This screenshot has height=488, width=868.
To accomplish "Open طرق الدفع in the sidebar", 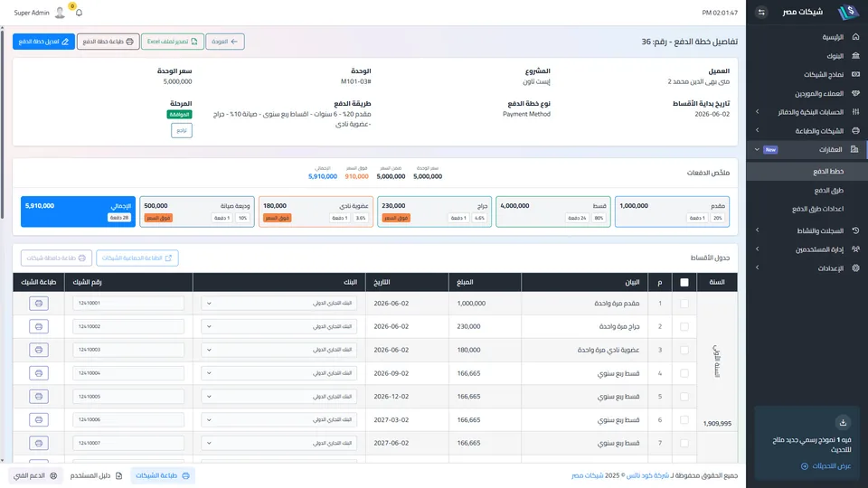I will tap(829, 191).
